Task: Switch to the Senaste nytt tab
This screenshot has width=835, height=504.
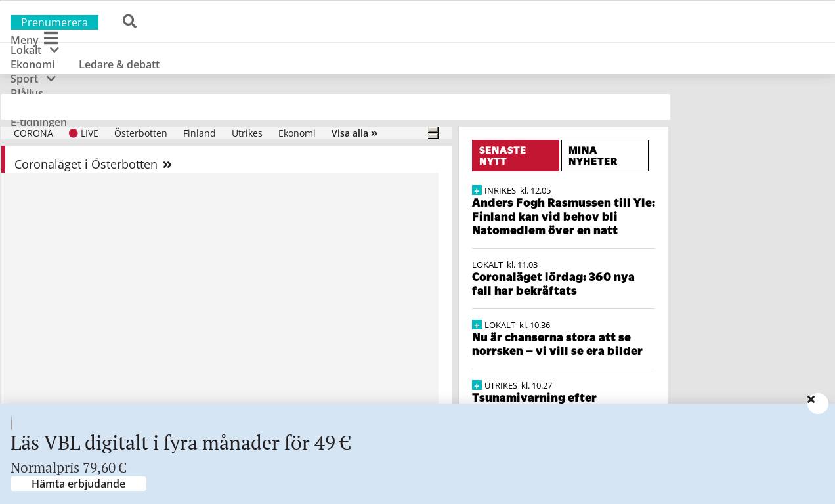Action: pos(515,156)
